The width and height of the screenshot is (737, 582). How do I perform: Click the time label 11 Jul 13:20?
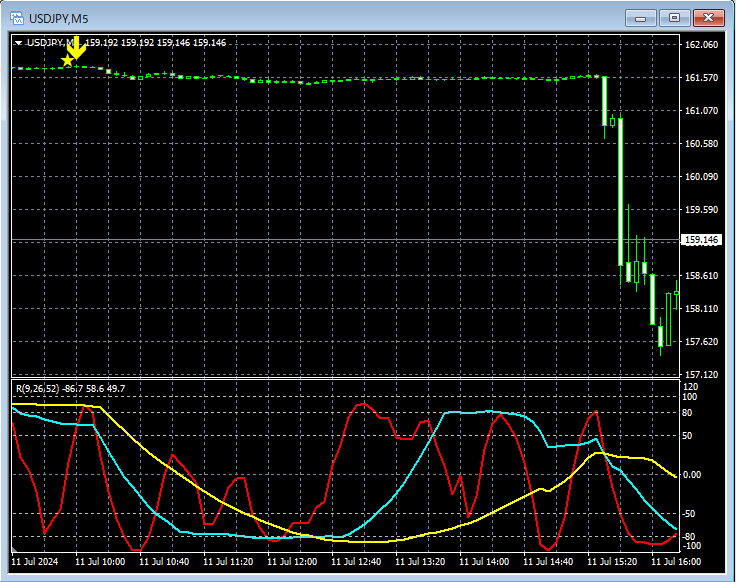(420, 562)
